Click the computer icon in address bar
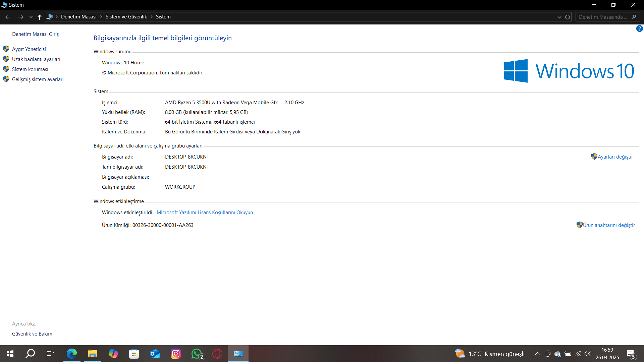 pyautogui.click(x=50, y=17)
